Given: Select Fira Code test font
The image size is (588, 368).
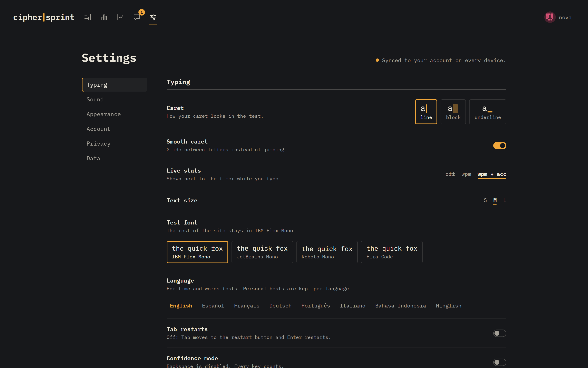Looking at the screenshot, I should pos(392,252).
